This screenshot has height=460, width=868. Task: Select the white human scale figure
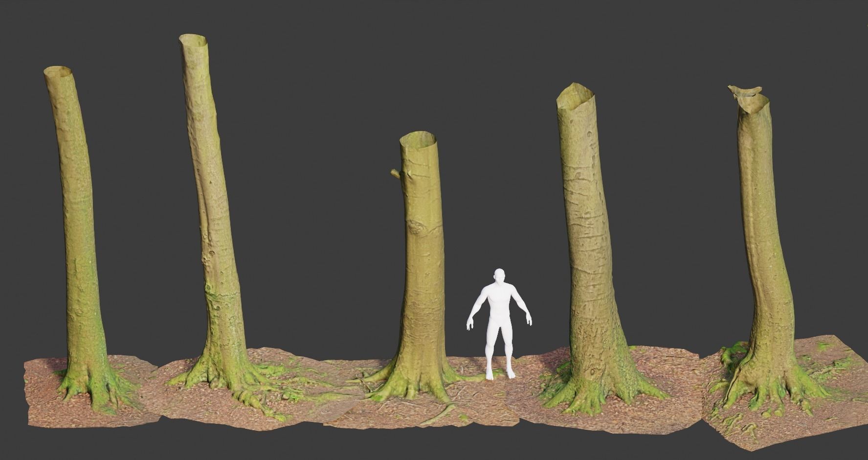click(499, 324)
